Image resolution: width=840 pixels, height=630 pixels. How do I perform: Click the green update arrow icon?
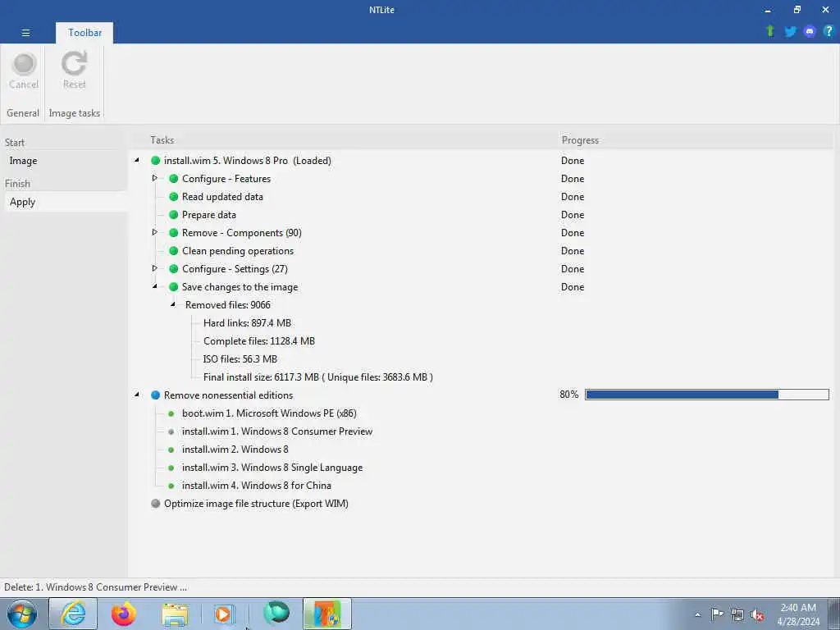769,31
